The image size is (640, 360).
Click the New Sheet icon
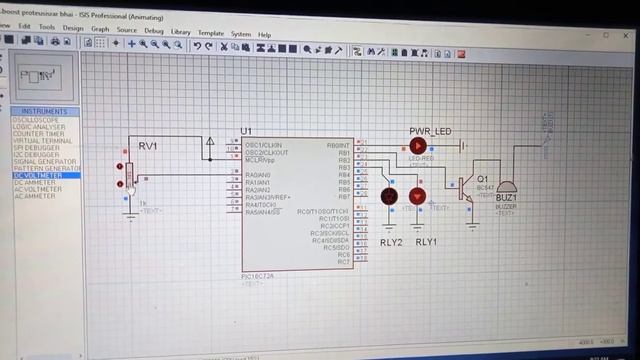point(404,53)
